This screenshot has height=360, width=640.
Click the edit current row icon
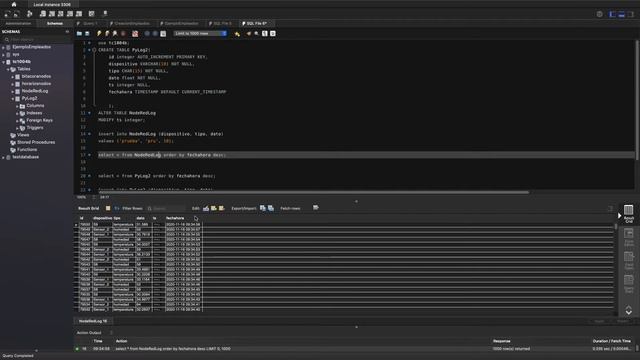[206, 208]
